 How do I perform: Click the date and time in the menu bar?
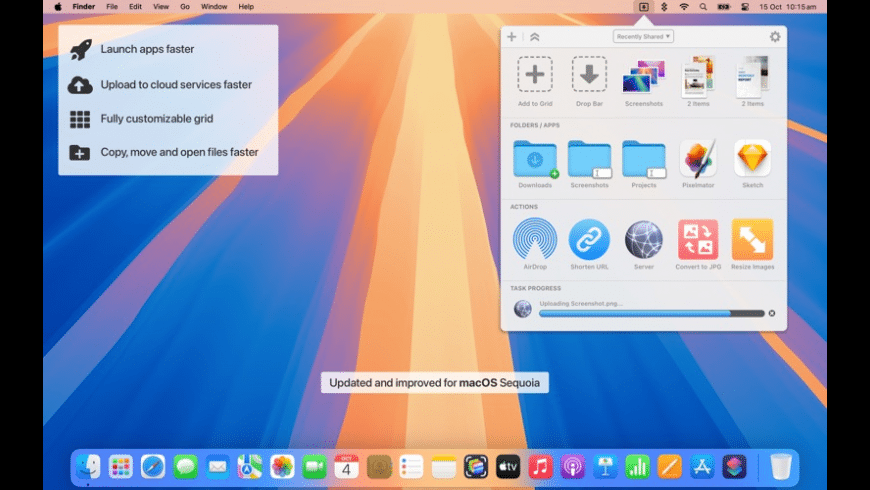point(787,7)
